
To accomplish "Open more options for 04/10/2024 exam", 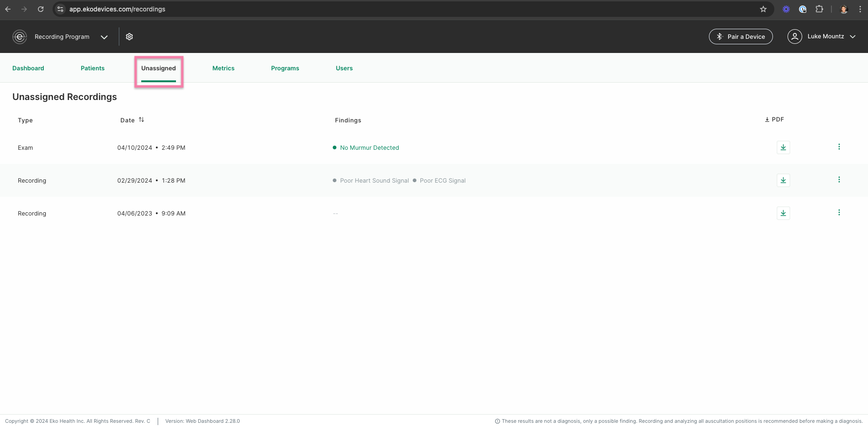I will 839,147.
